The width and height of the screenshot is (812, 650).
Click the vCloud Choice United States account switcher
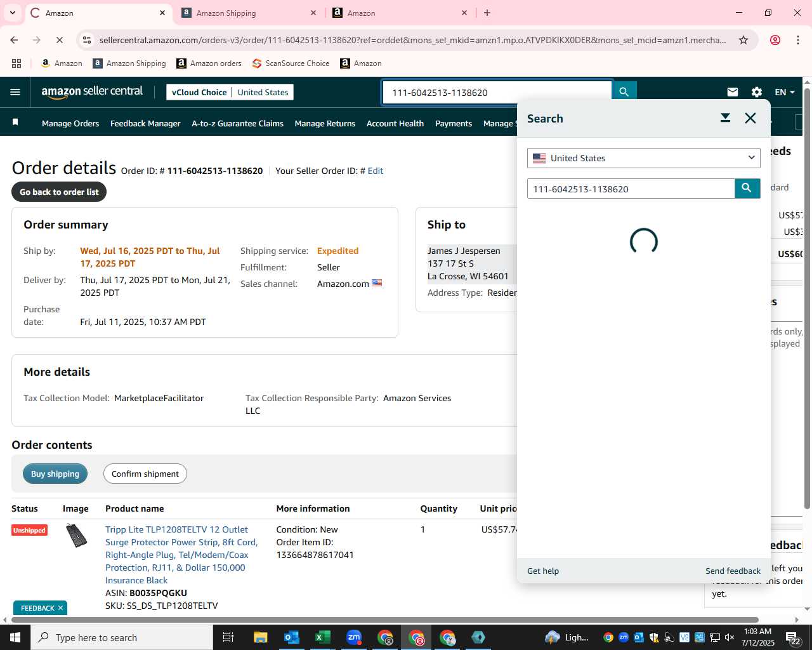tap(230, 92)
